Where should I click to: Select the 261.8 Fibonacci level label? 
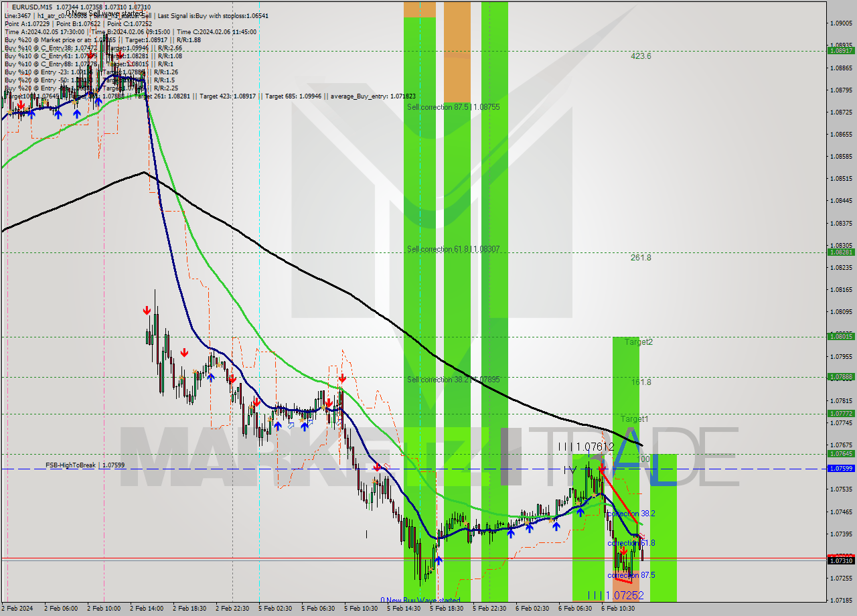tap(641, 257)
